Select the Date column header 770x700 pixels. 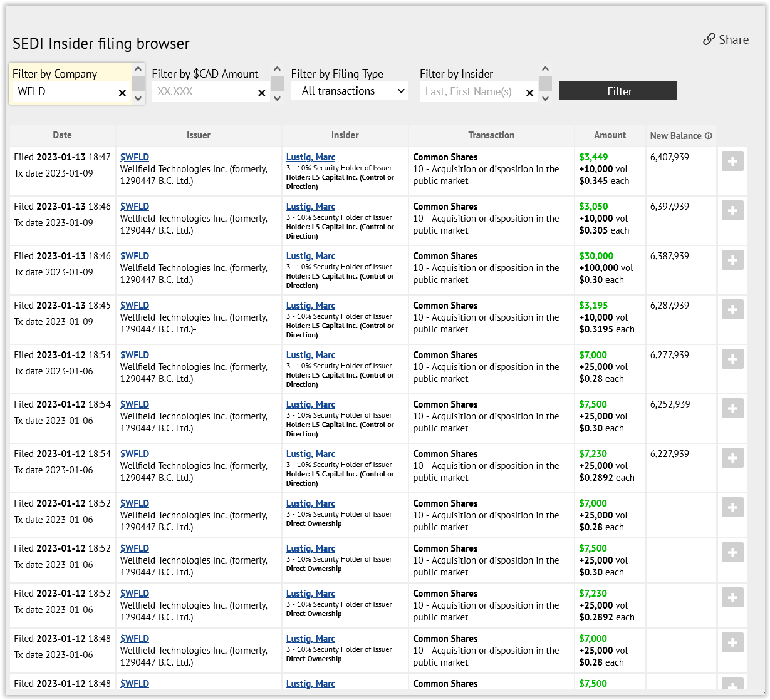pos(62,135)
